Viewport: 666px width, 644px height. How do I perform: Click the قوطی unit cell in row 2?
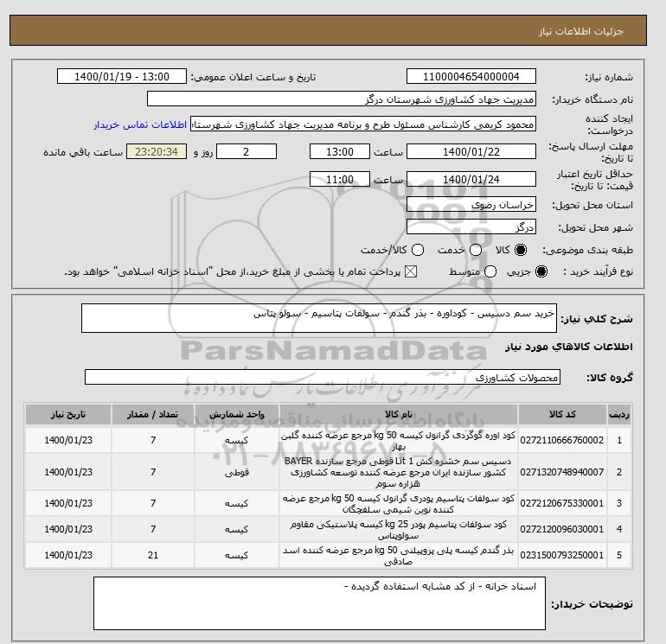click(237, 472)
